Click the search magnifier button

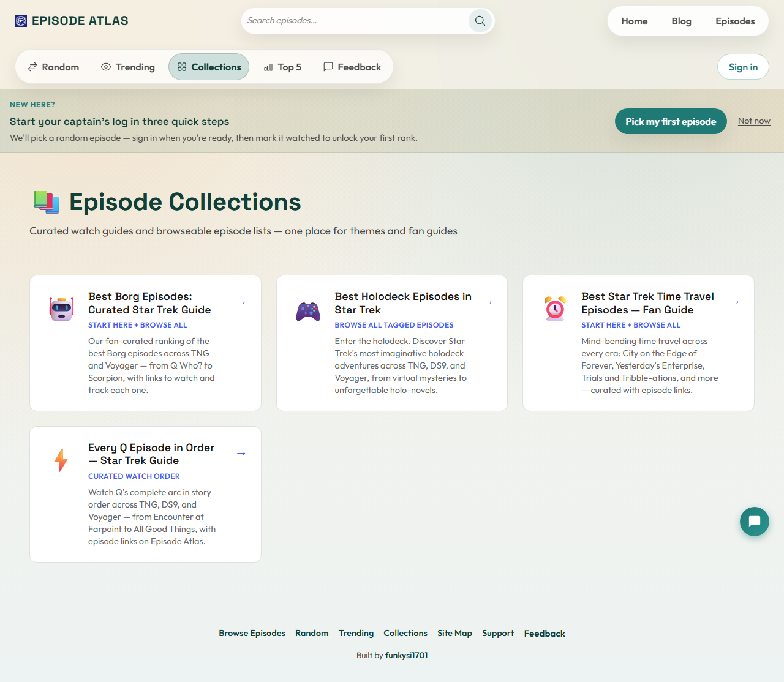pos(480,21)
